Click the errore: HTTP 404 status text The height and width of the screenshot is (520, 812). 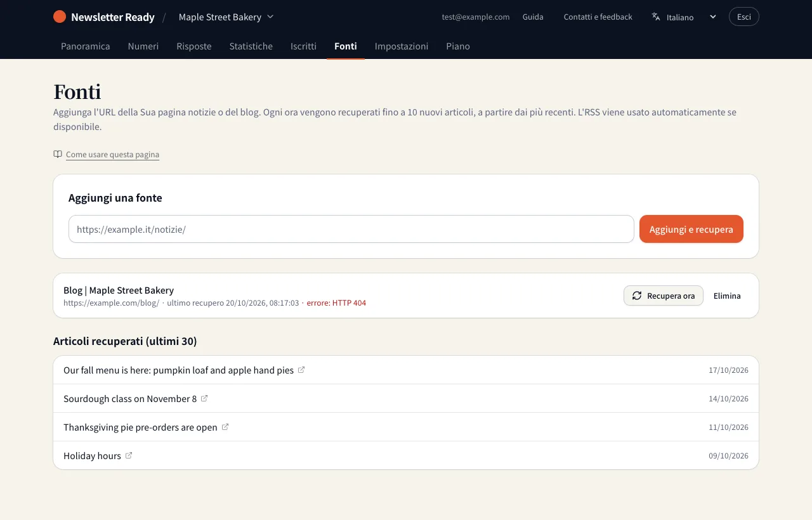click(x=336, y=302)
